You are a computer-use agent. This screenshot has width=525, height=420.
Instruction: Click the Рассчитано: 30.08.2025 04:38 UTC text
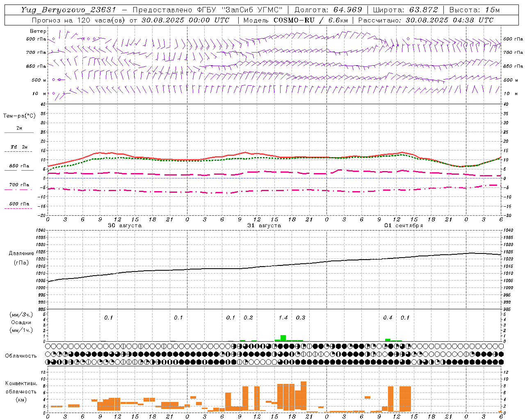(426, 20)
